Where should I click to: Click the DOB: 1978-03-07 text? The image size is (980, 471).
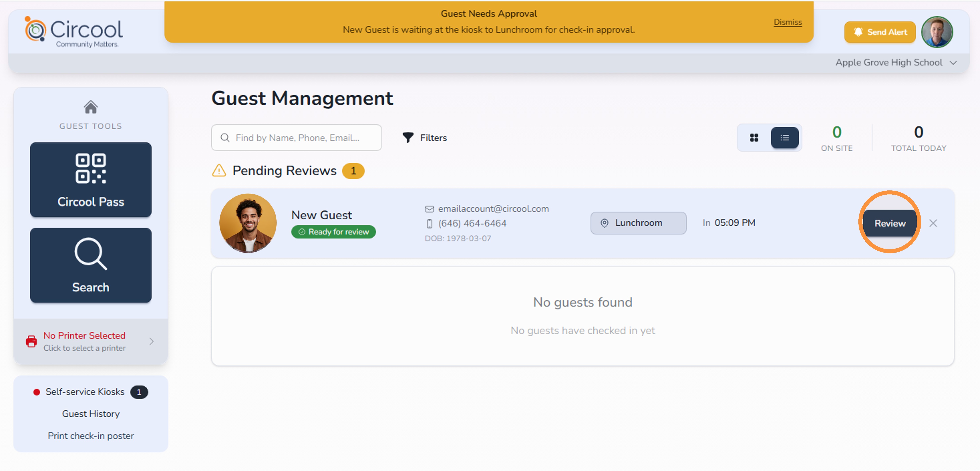(458, 238)
